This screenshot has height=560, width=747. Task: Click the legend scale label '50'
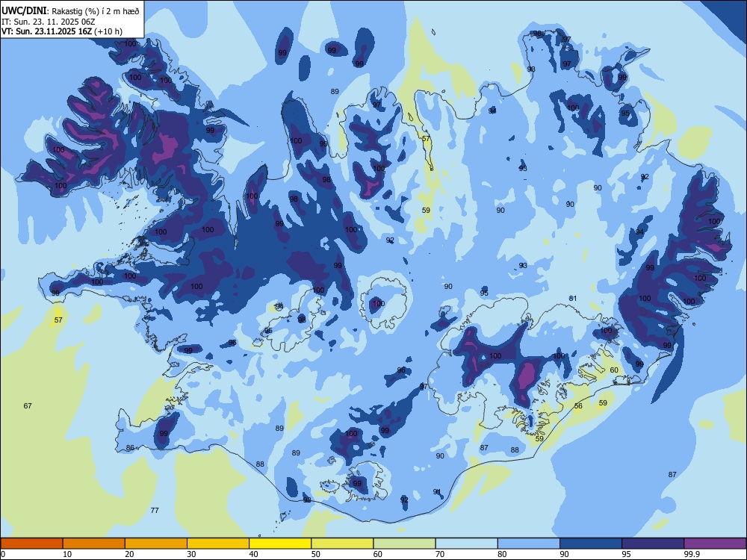coord(316,554)
